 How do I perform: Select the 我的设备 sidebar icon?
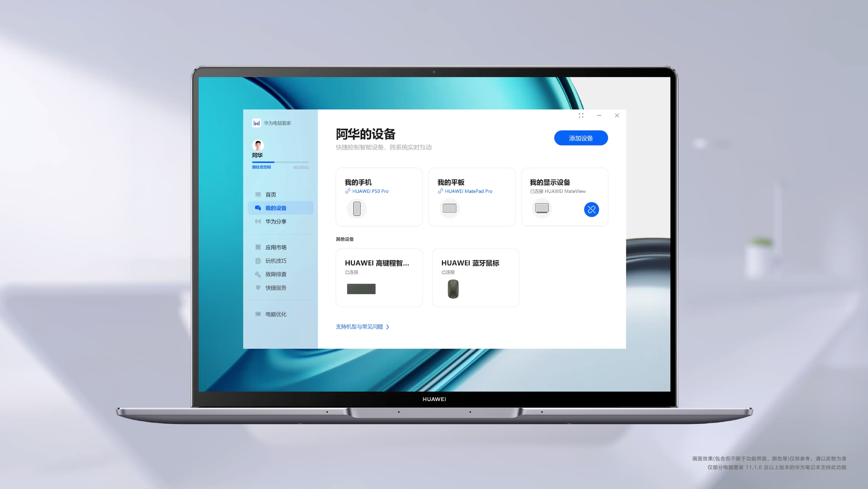click(x=258, y=207)
